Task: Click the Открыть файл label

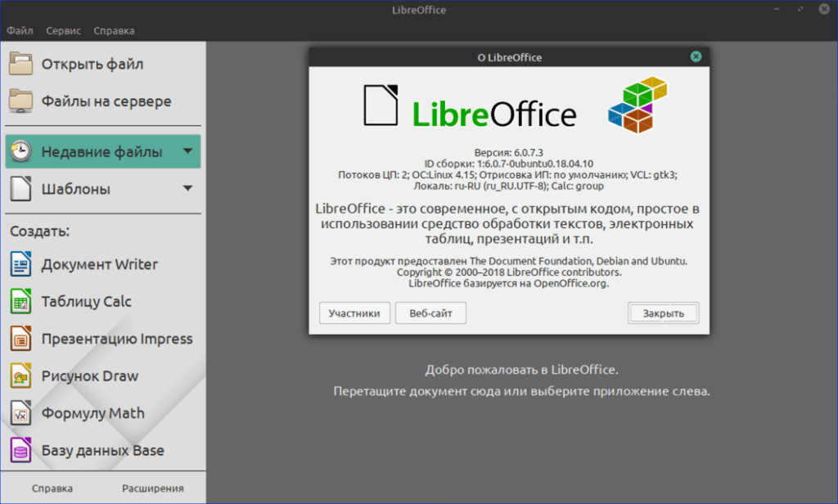Action: coord(92,64)
